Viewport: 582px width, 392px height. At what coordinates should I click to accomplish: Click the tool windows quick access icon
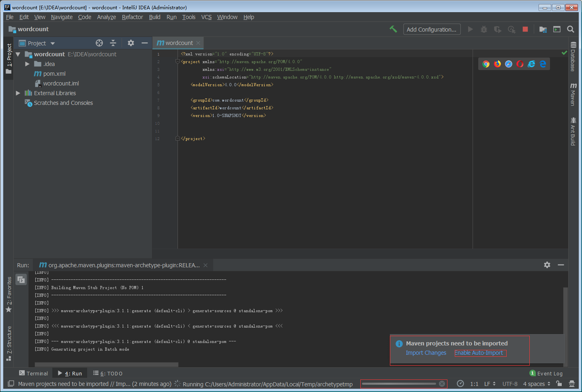click(x=11, y=384)
